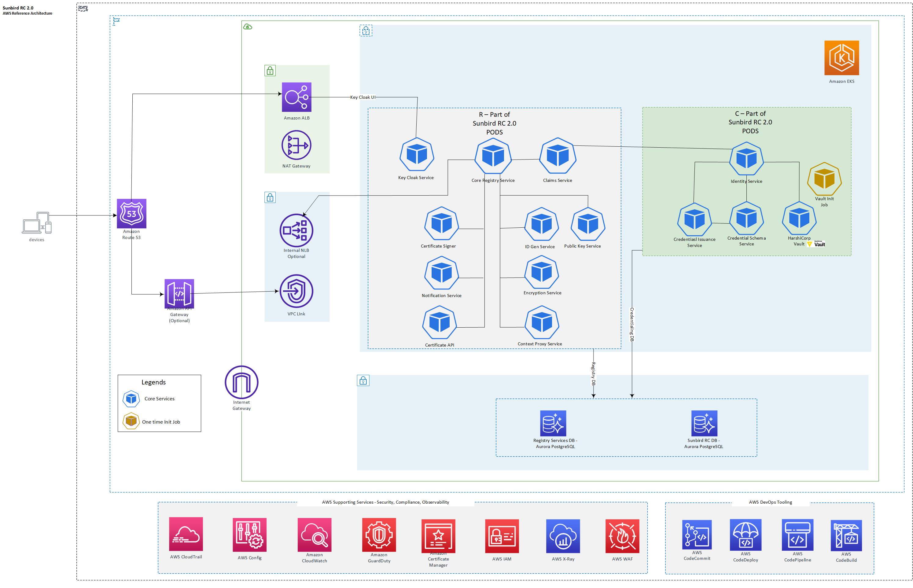This screenshot has width=913, height=588.
Task: Click the AWS CloudTrail icon
Action: [x=186, y=534]
